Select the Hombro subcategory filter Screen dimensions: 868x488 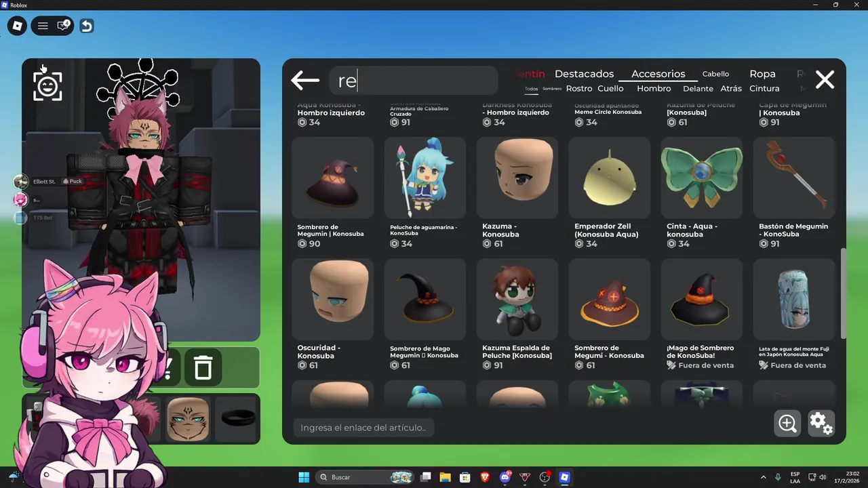click(x=654, y=89)
